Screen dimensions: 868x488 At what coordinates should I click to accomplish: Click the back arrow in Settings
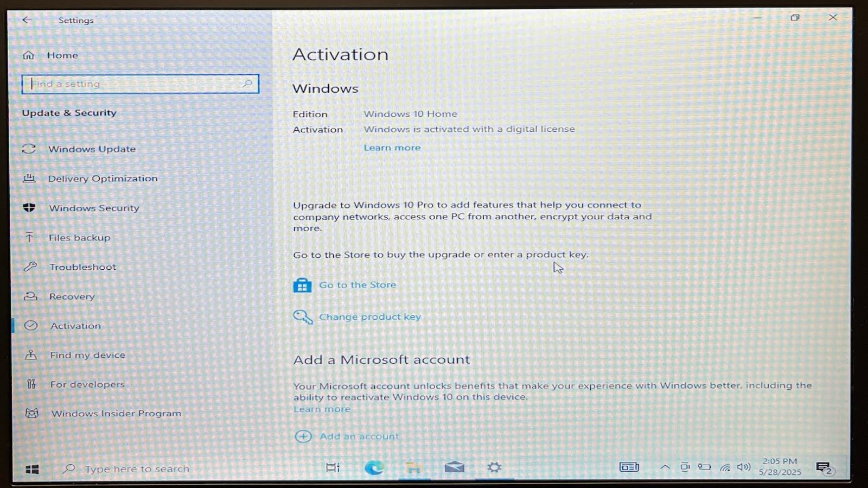(27, 20)
